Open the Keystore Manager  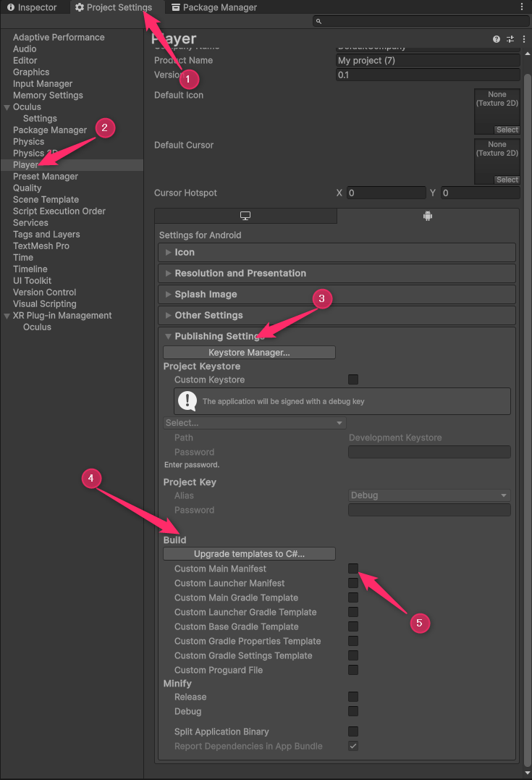coord(249,352)
